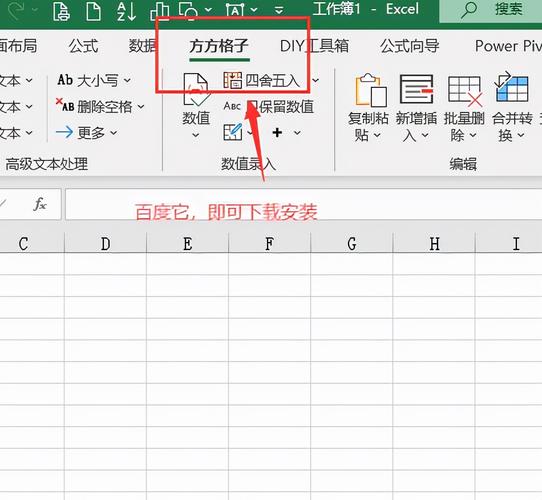Click the Sort A to Z icon
Image resolution: width=542 pixels, height=500 pixels.
point(126,11)
